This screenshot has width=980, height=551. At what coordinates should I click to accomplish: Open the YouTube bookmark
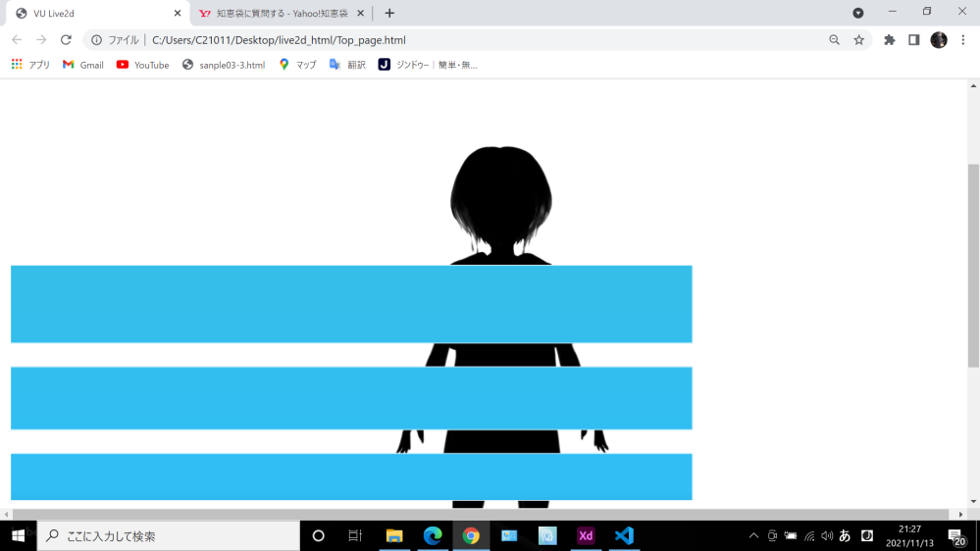click(x=142, y=65)
